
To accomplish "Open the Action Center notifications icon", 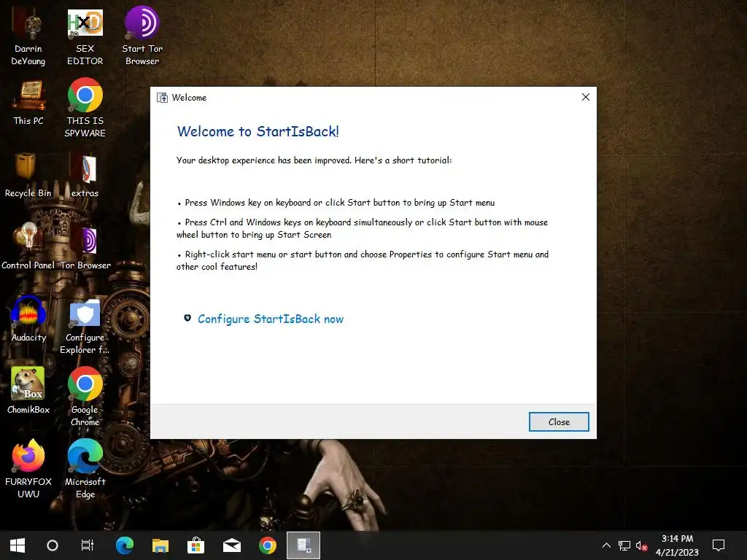I will point(719,545).
